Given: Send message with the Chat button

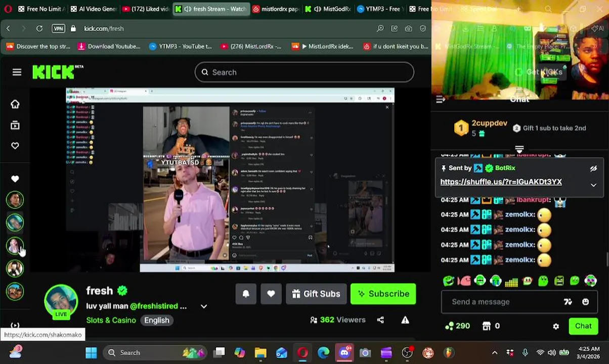Looking at the screenshot, I should pos(583,326).
